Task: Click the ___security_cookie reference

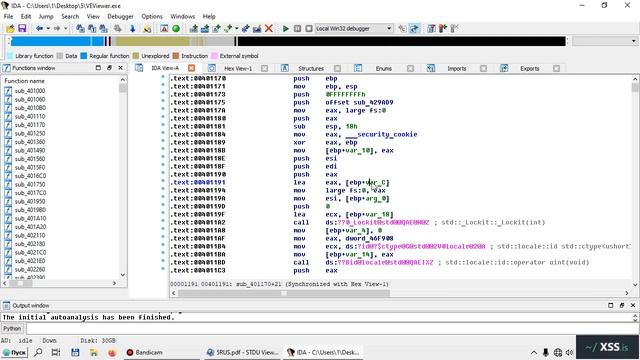Action: [381, 134]
